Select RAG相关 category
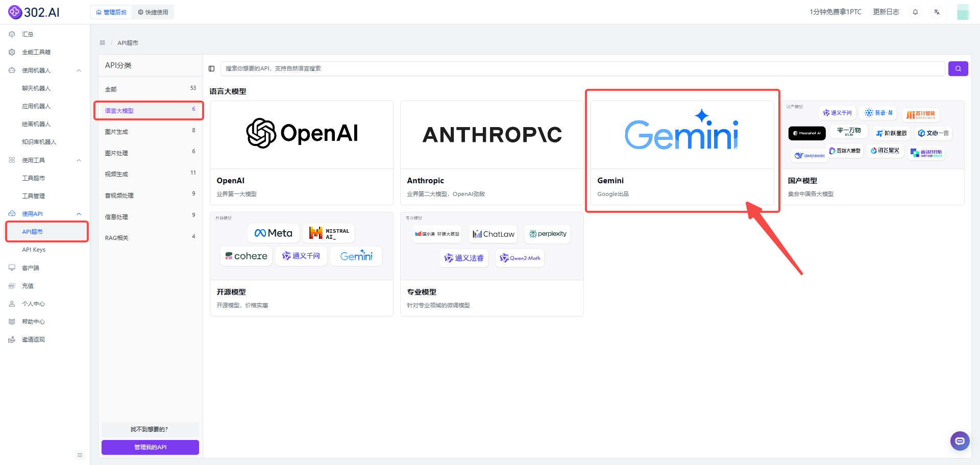This screenshot has width=980, height=465. coord(150,238)
